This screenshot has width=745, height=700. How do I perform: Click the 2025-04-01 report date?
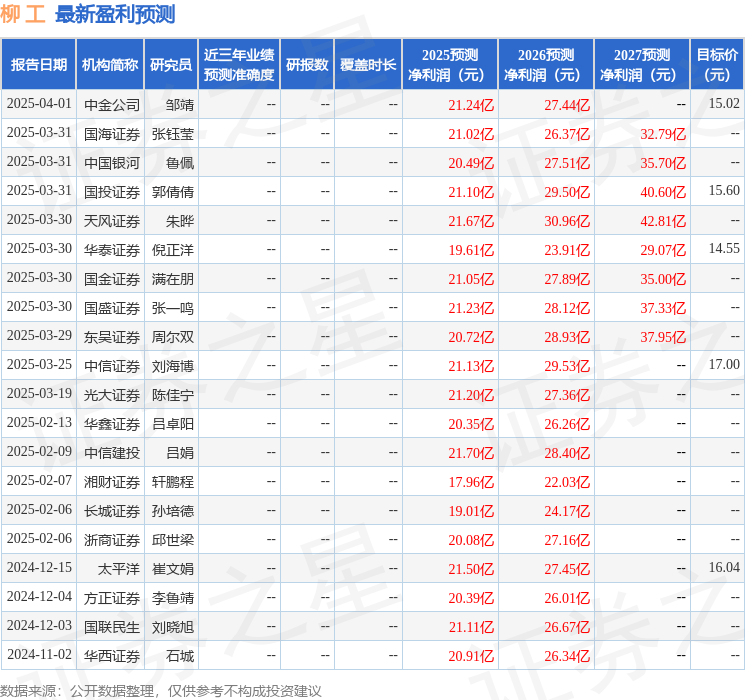39,103
